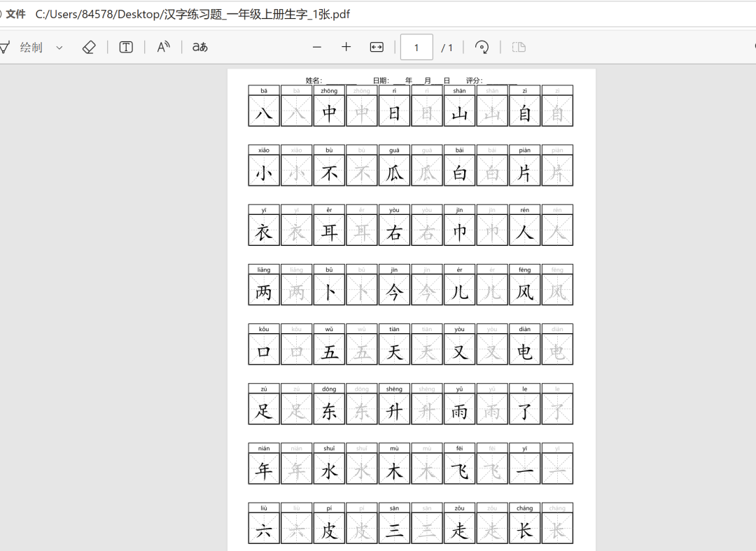Activate the Add text tool

126,47
